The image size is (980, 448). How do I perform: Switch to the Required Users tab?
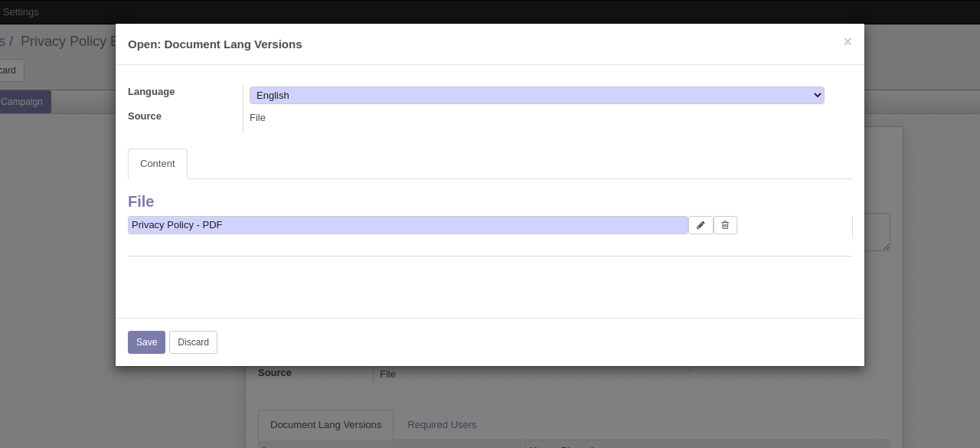(x=442, y=425)
